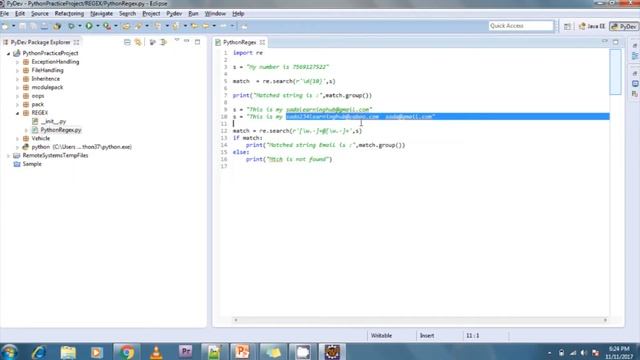The height and width of the screenshot is (360, 640).
Task: Click the Writable status bar entry
Action: tap(381, 336)
